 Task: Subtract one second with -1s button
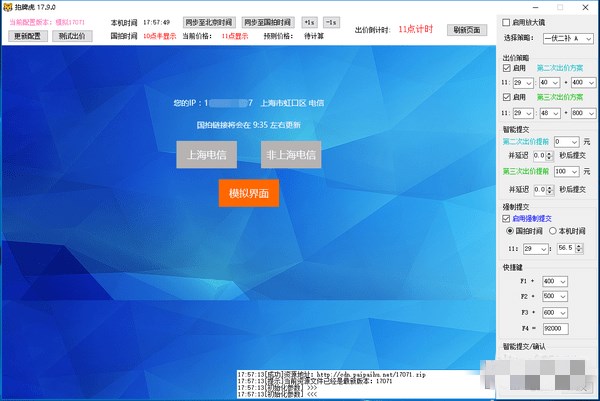[331, 23]
